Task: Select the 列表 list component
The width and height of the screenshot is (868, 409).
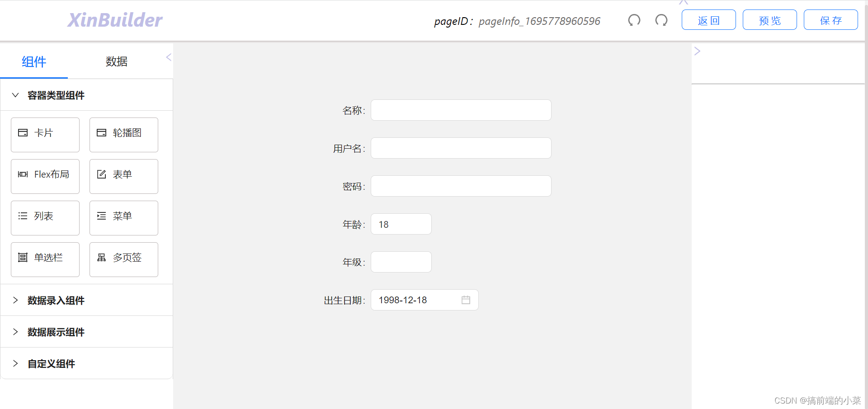Action: (x=45, y=218)
